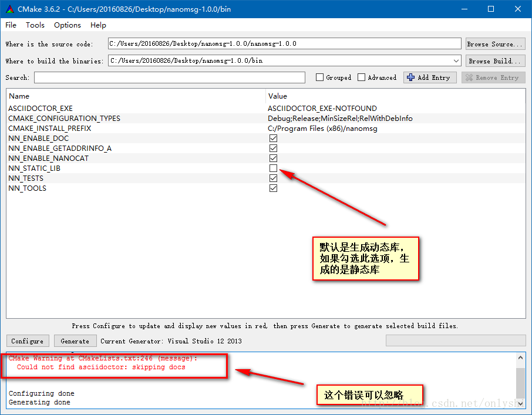
Task: Select the ASCIIDOCTOR_EXE-NOTFOUND value cell
Action: point(322,109)
